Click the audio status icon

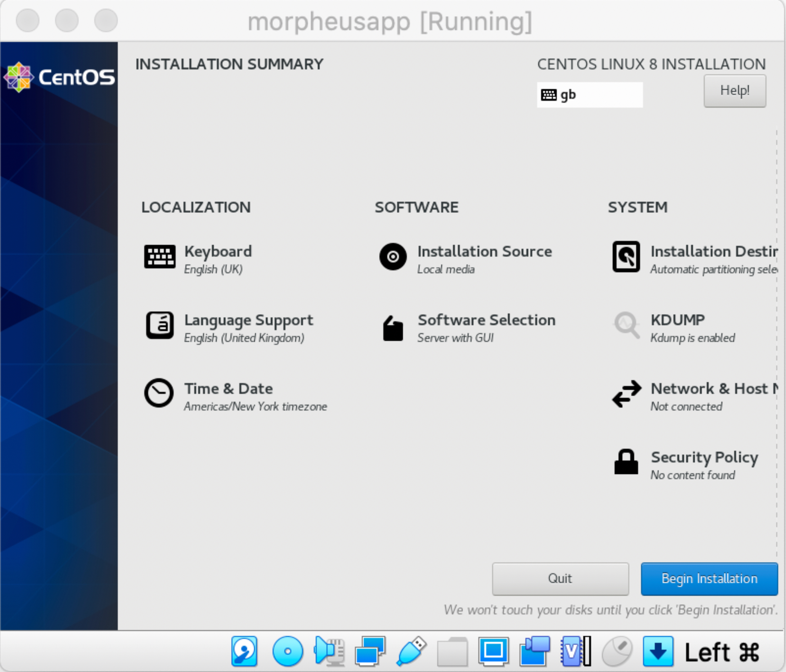tap(329, 651)
